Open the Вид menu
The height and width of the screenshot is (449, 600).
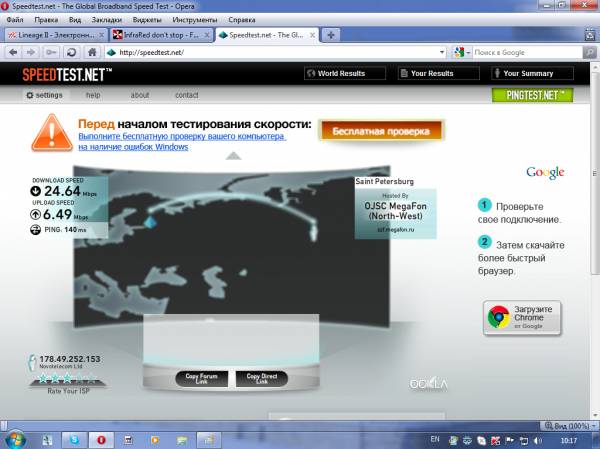tap(75, 20)
